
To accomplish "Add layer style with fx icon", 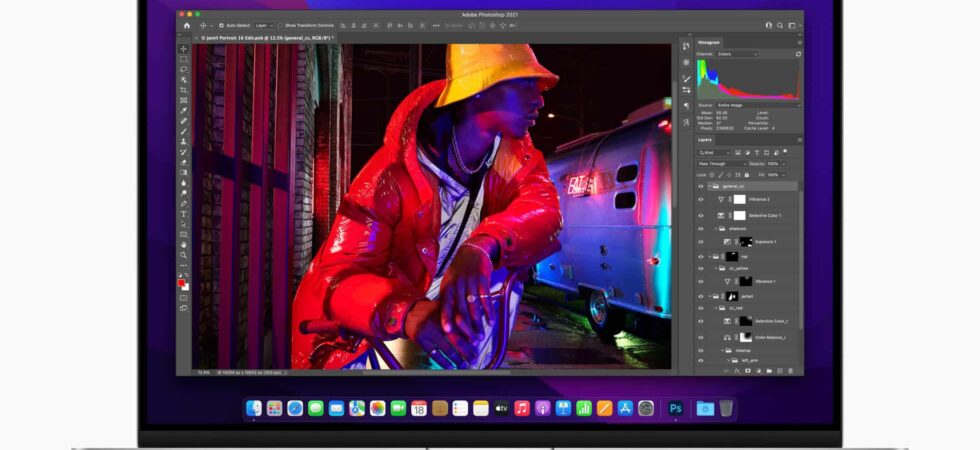I will 737,371.
